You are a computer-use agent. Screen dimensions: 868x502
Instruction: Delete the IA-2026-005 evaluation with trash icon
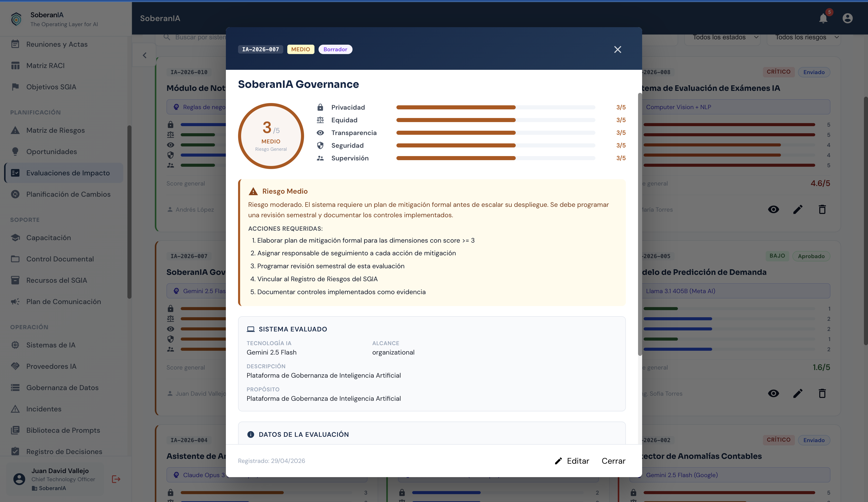(822, 393)
